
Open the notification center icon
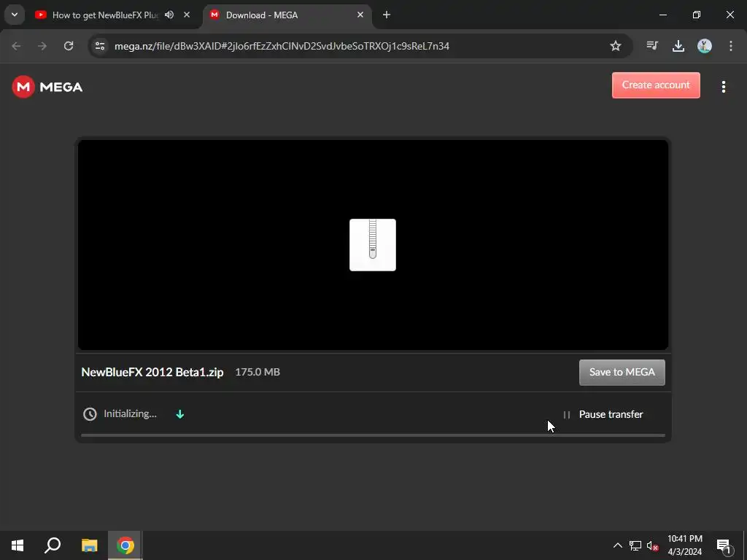click(x=724, y=545)
